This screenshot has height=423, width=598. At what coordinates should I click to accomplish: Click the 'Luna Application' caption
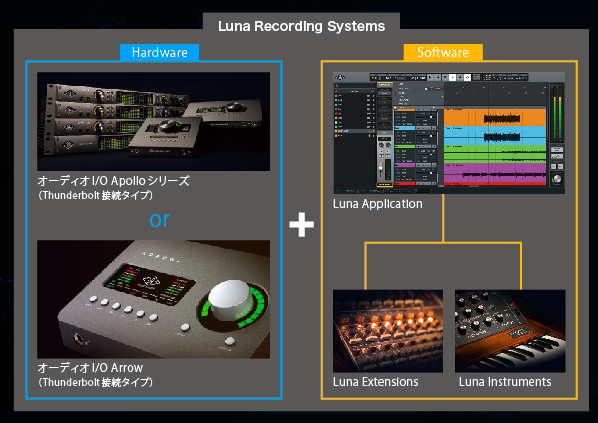point(378,204)
